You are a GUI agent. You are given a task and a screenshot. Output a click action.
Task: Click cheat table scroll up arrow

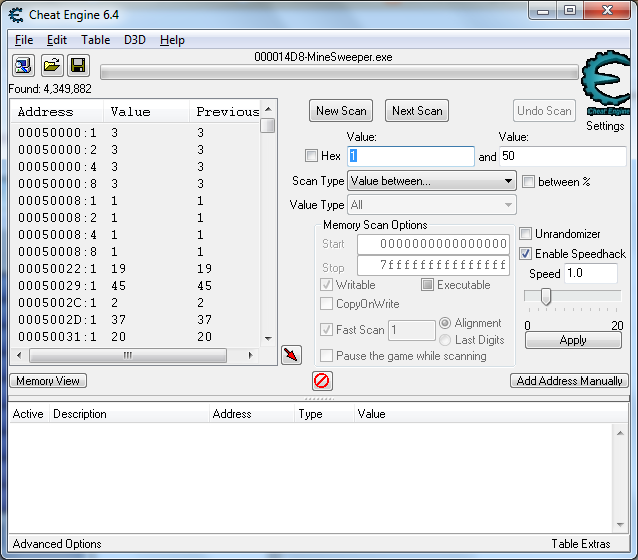(x=620, y=433)
